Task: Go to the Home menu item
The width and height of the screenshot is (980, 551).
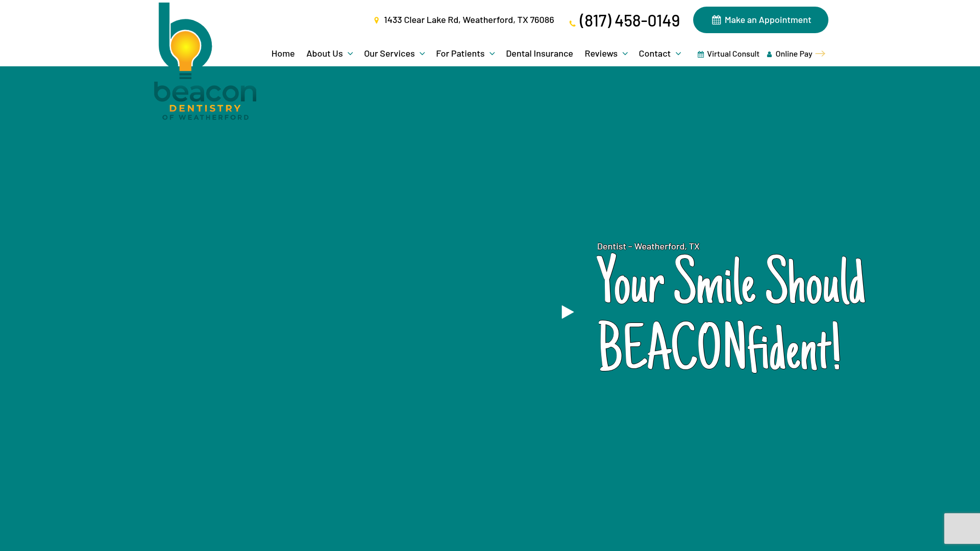Action: click(283, 53)
